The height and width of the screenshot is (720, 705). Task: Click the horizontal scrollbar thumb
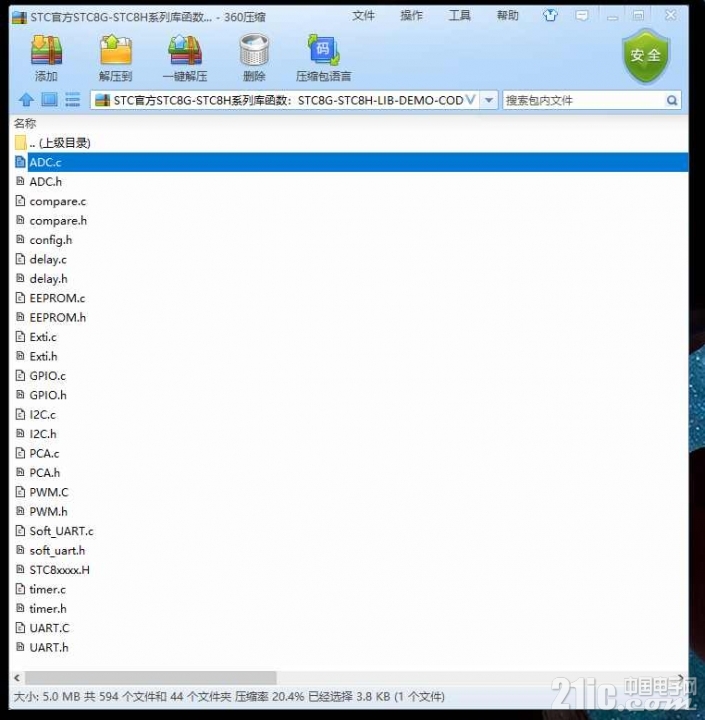(151, 677)
